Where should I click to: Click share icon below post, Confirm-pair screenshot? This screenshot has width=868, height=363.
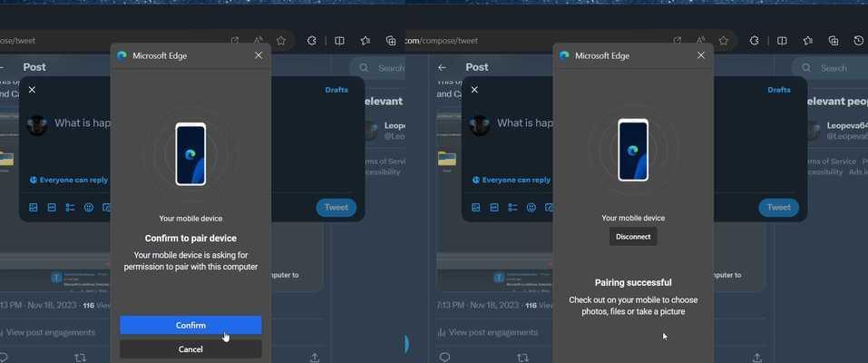[315, 358]
